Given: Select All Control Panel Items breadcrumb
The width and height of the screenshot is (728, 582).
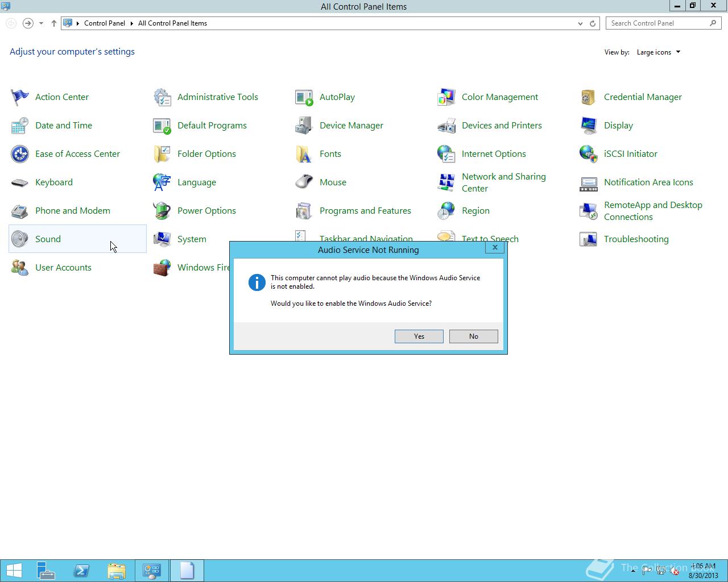Looking at the screenshot, I should click(172, 23).
